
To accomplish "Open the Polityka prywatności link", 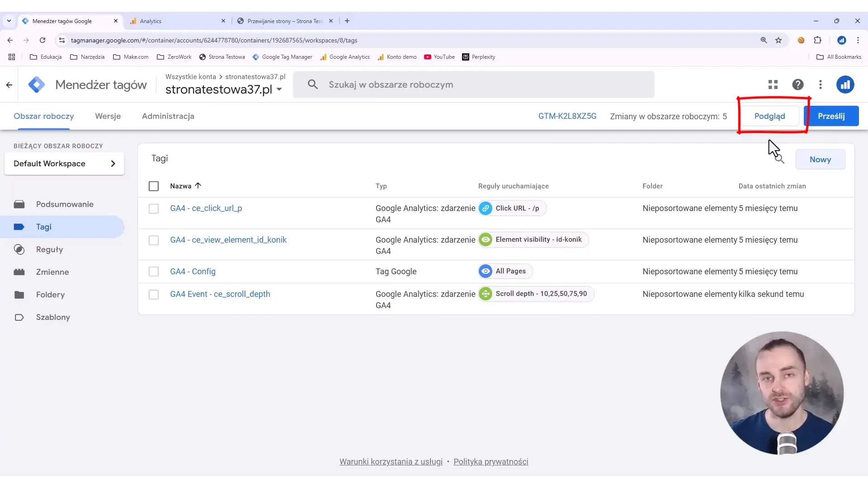I will pos(491,462).
